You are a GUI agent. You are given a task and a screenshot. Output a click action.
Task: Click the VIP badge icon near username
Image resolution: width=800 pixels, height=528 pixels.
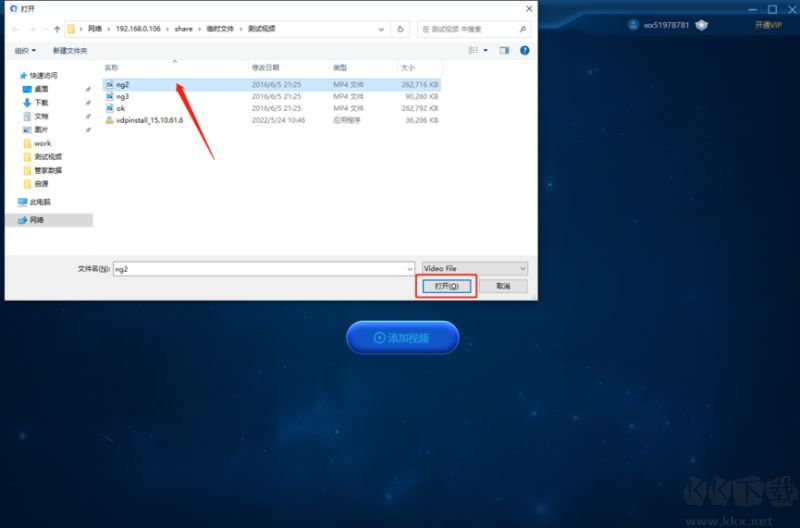click(702, 24)
